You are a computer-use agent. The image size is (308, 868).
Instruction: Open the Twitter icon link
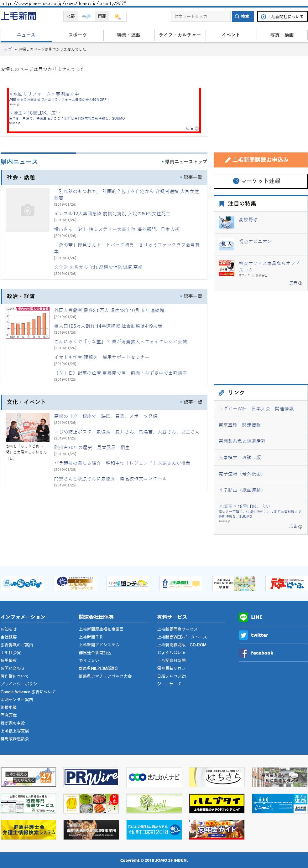243,635
